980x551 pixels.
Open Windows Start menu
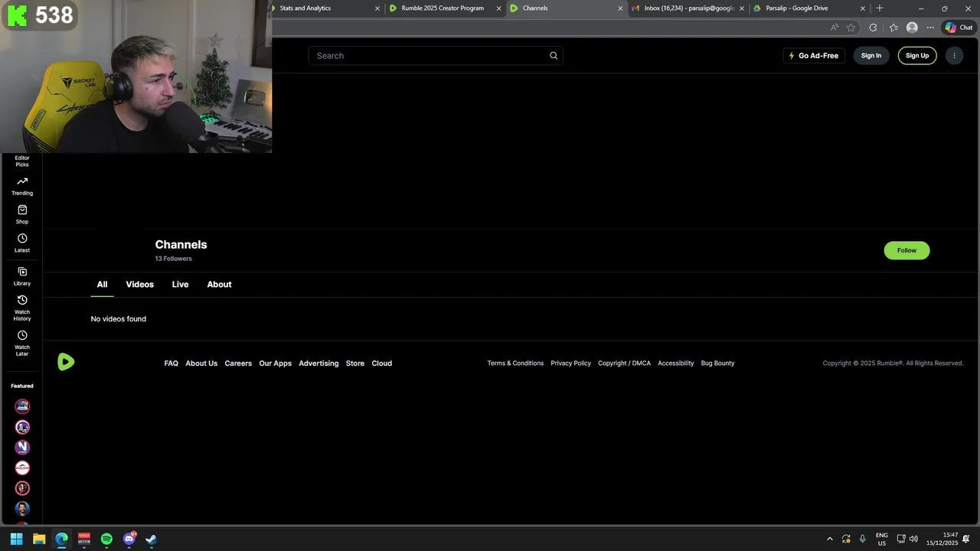(x=16, y=539)
